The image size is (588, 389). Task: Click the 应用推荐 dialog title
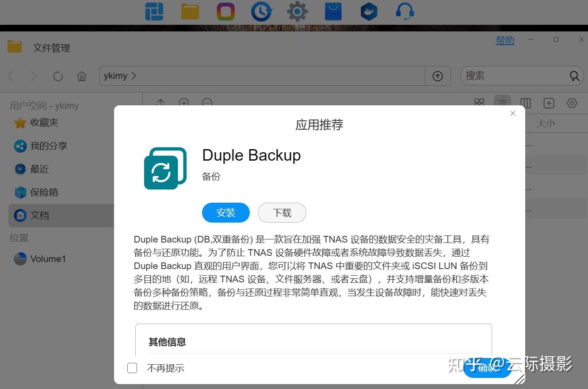[x=319, y=125]
